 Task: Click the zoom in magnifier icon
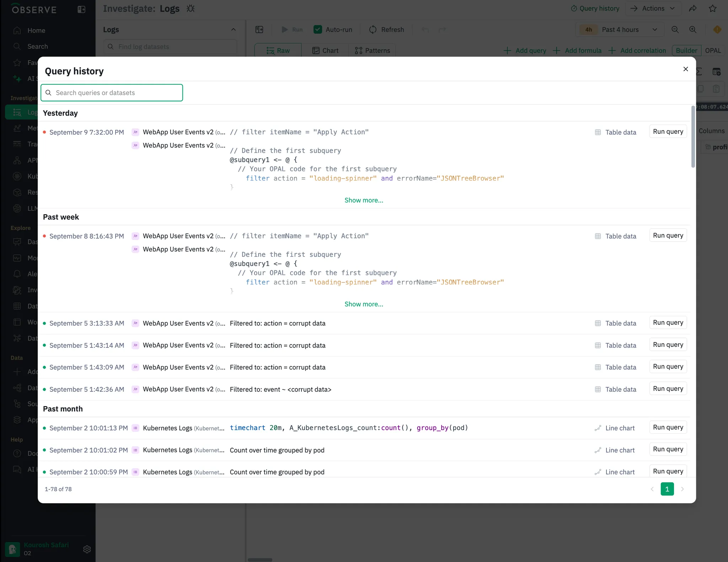click(x=693, y=30)
